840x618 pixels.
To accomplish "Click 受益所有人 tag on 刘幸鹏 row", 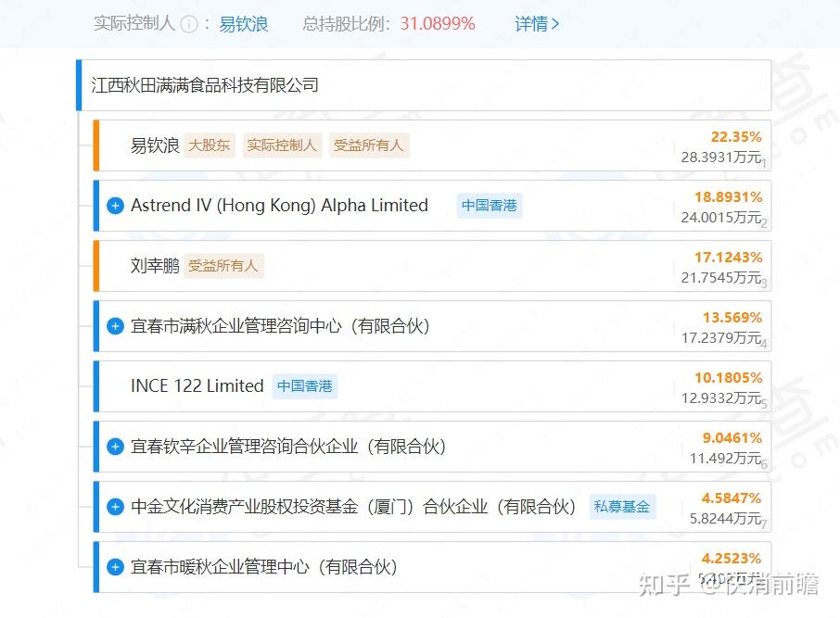I will point(223,266).
